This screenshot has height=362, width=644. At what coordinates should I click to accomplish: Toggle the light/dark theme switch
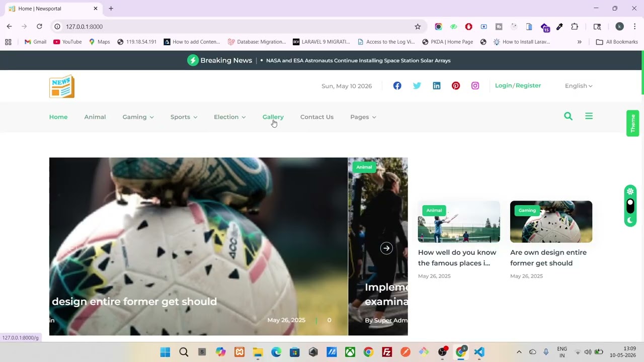point(630,206)
